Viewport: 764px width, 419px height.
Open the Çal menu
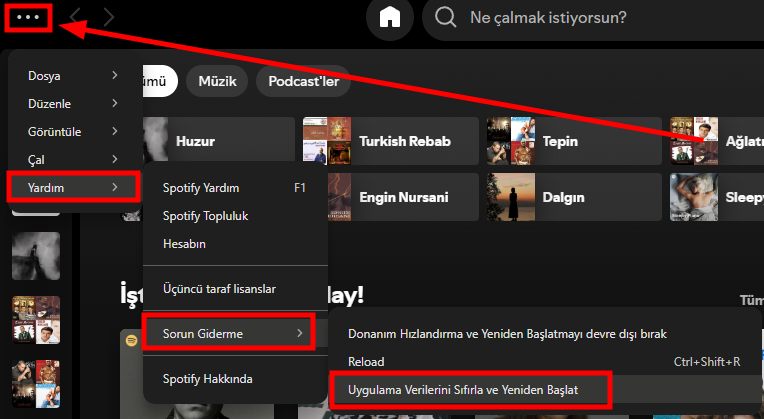(x=75, y=159)
